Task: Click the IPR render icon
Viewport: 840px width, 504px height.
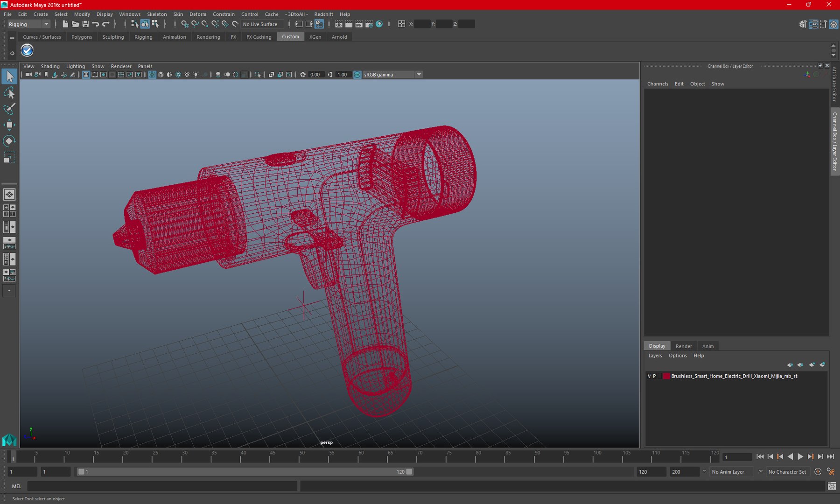Action: (359, 24)
